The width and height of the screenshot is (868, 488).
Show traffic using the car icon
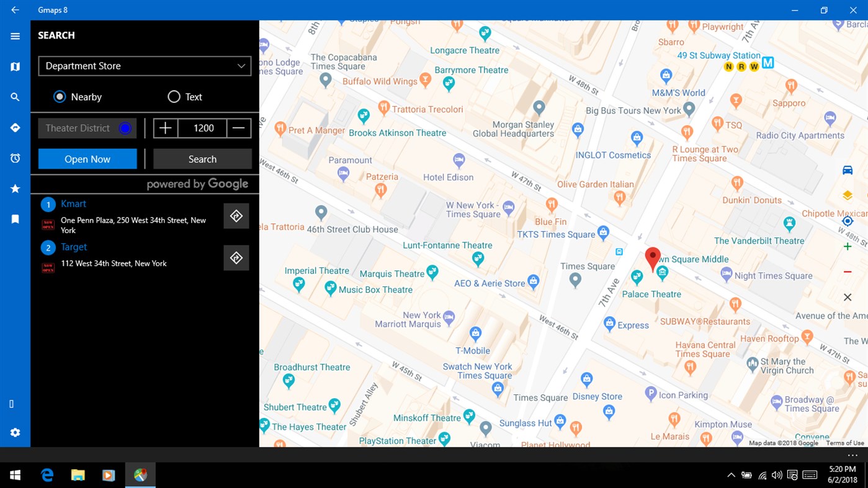(x=847, y=169)
